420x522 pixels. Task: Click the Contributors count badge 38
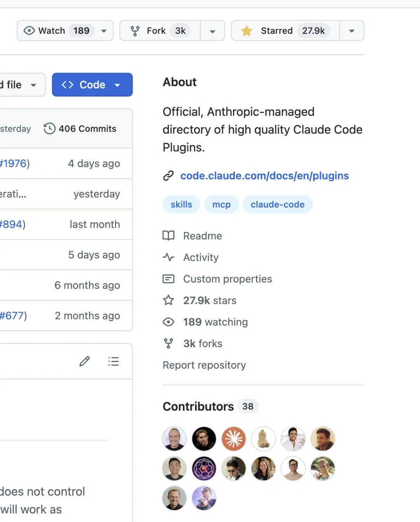click(248, 406)
